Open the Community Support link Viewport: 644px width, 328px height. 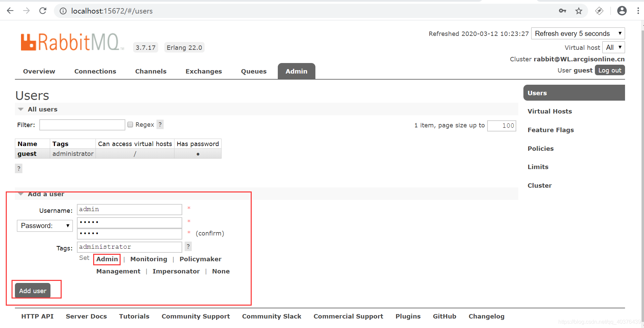tap(196, 316)
